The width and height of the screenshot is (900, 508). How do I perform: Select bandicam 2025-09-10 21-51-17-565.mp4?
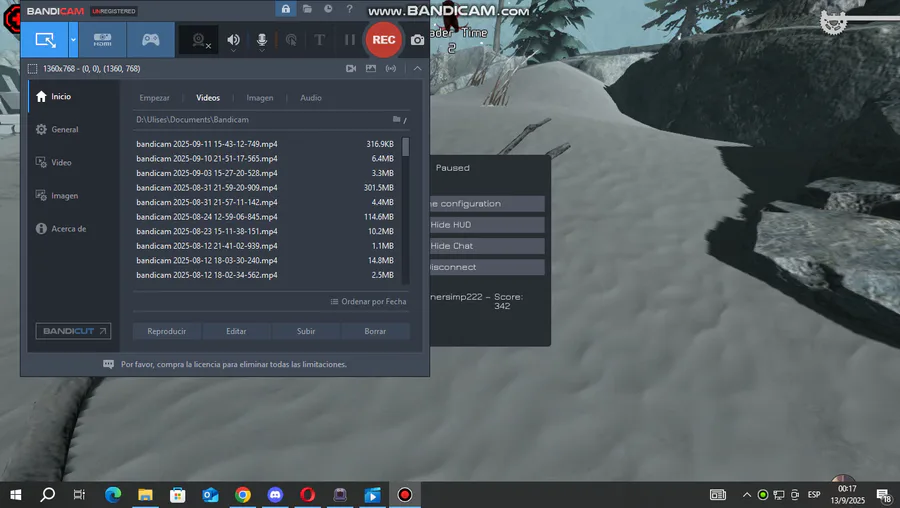point(265,158)
